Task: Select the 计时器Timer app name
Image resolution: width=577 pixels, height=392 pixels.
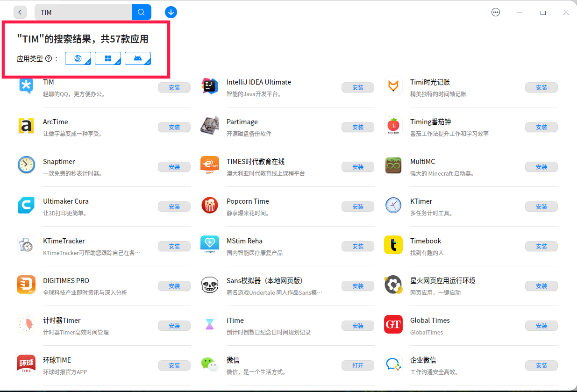Action: (x=62, y=321)
